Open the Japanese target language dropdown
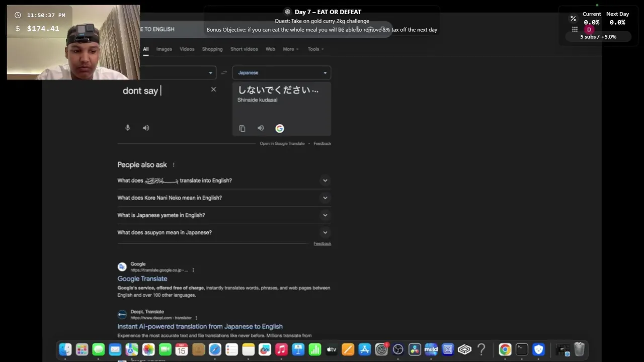The image size is (644, 362). coord(282,73)
